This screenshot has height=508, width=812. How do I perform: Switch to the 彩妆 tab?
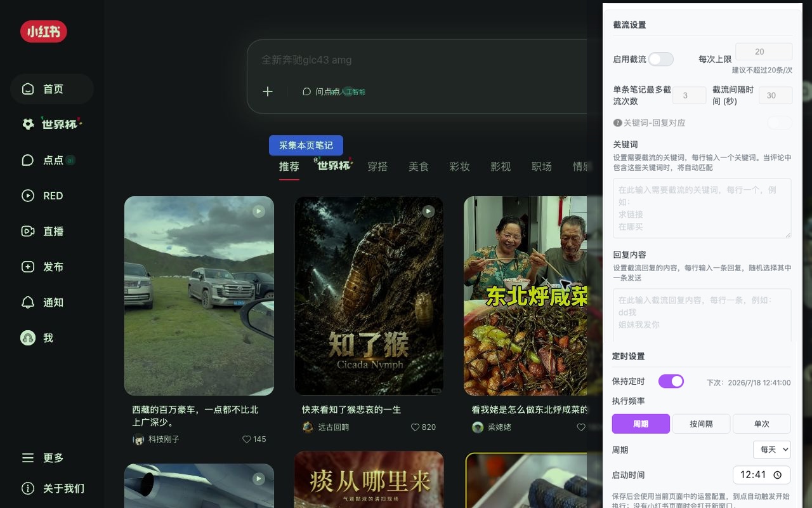tap(459, 166)
